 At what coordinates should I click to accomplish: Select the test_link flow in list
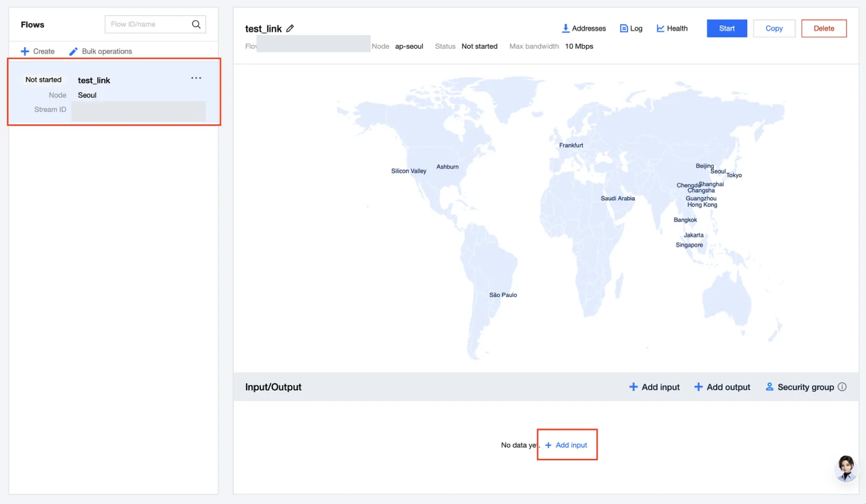tap(114, 92)
